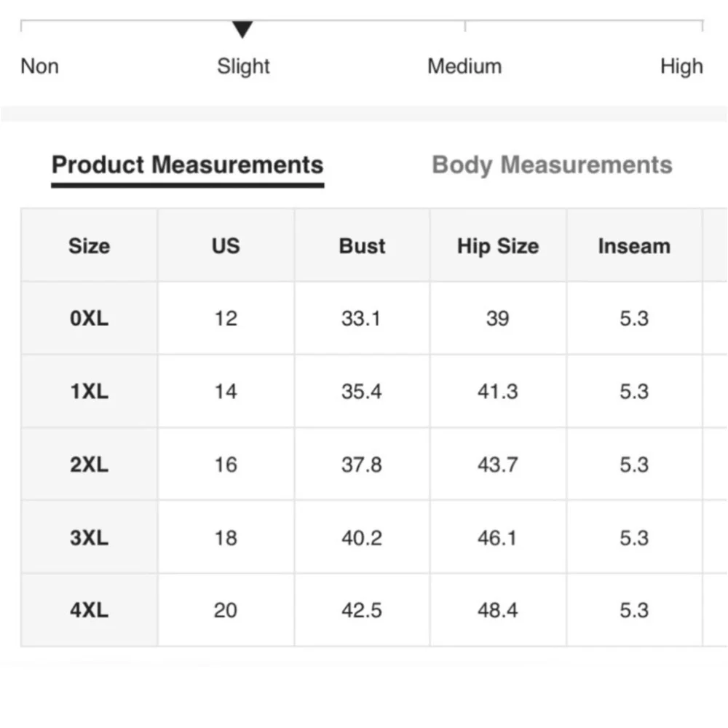Click the 48.4 hip size cell
Image resolution: width=728 pixels, height=728 pixels.
point(498,610)
